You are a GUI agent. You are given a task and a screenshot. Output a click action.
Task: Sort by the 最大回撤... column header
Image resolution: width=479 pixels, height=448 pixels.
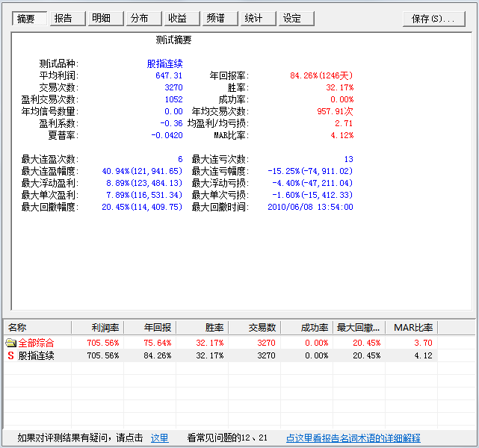pyautogui.click(x=359, y=328)
